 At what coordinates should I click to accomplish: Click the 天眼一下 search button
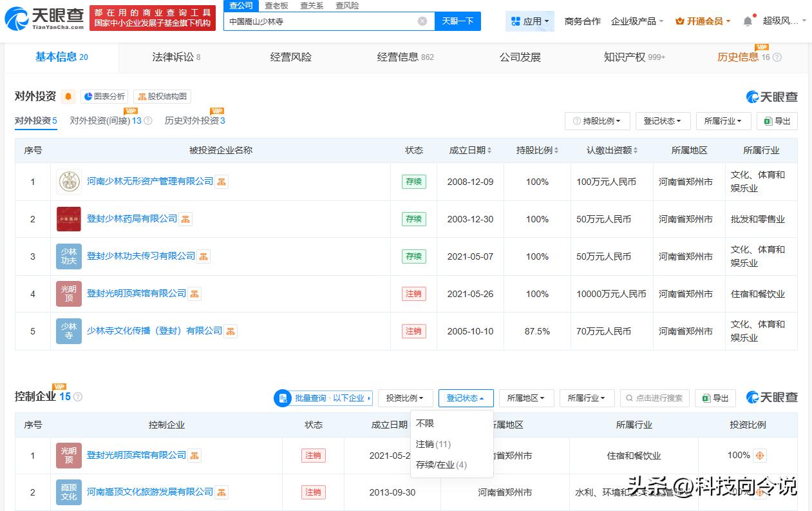458,21
